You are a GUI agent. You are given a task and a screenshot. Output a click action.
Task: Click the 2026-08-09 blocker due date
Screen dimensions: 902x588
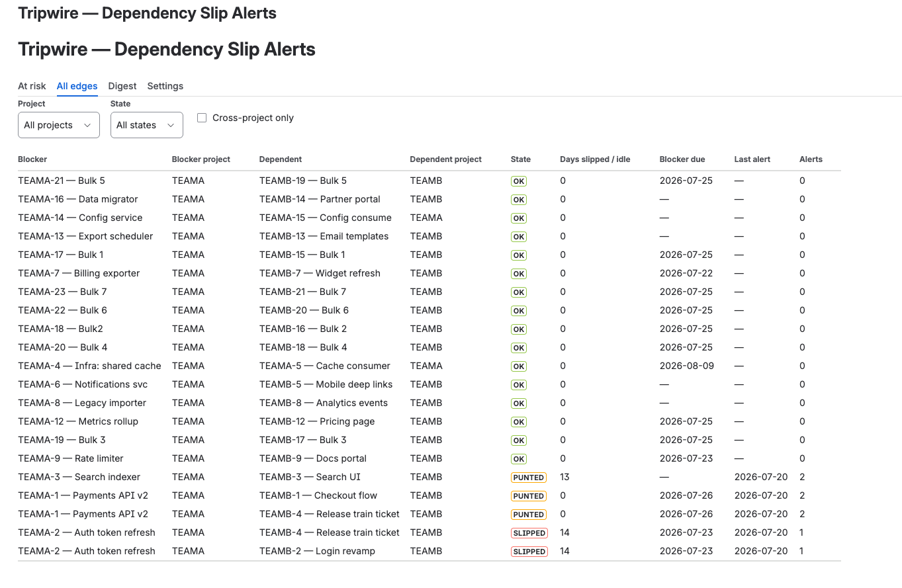(x=687, y=366)
